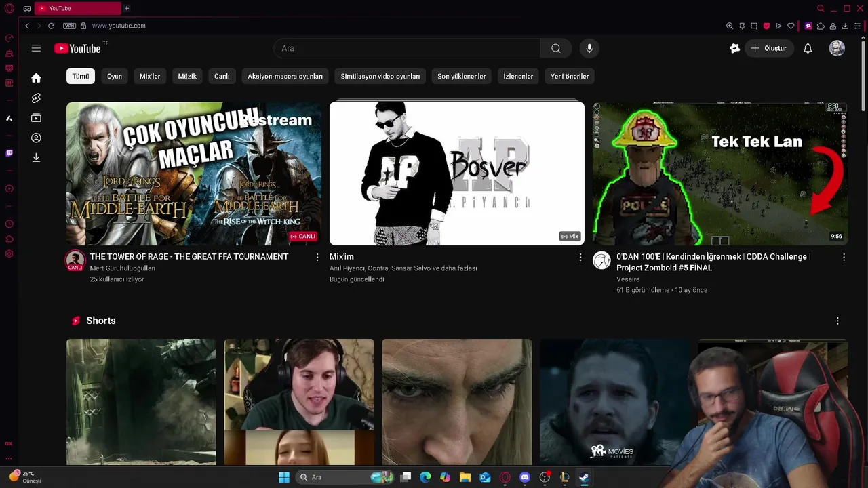Open Twitch in Opera sidebar
The width and height of the screenshot is (868, 488).
(x=9, y=153)
